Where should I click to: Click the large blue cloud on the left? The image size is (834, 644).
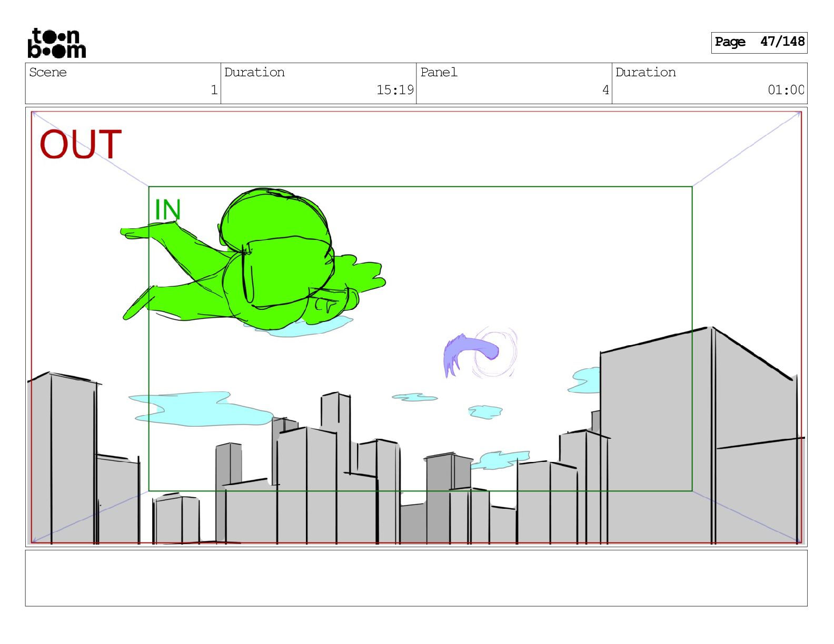point(200,408)
